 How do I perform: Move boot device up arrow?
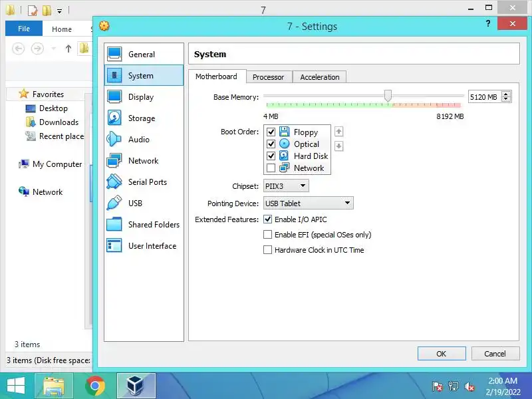(x=338, y=132)
